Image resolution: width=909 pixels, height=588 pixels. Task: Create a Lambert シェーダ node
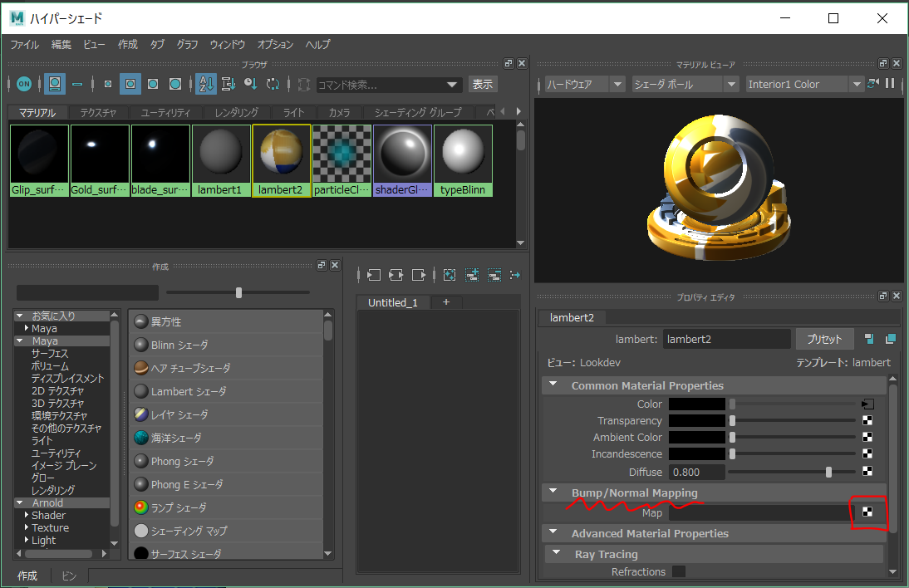tap(225, 392)
